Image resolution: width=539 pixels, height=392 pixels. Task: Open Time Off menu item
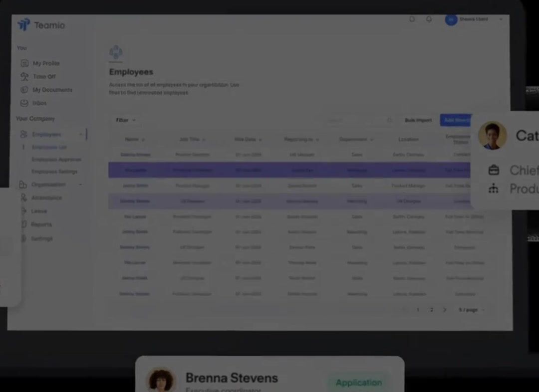[x=44, y=76]
